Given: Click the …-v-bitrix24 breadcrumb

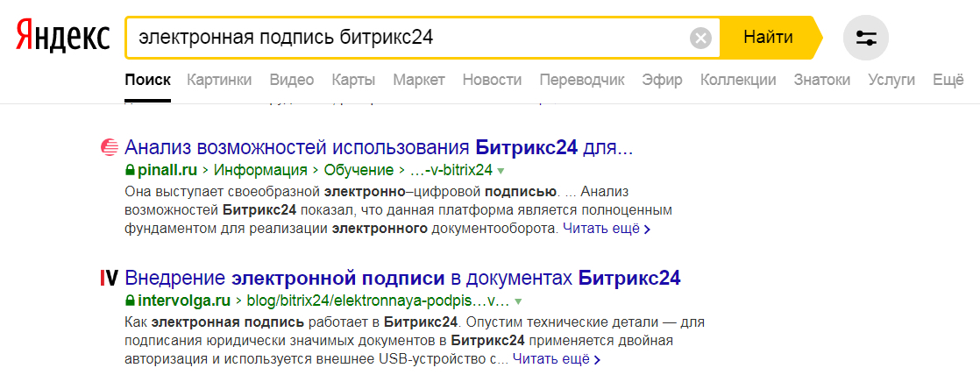Looking at the screenshot, I should 450,170.
